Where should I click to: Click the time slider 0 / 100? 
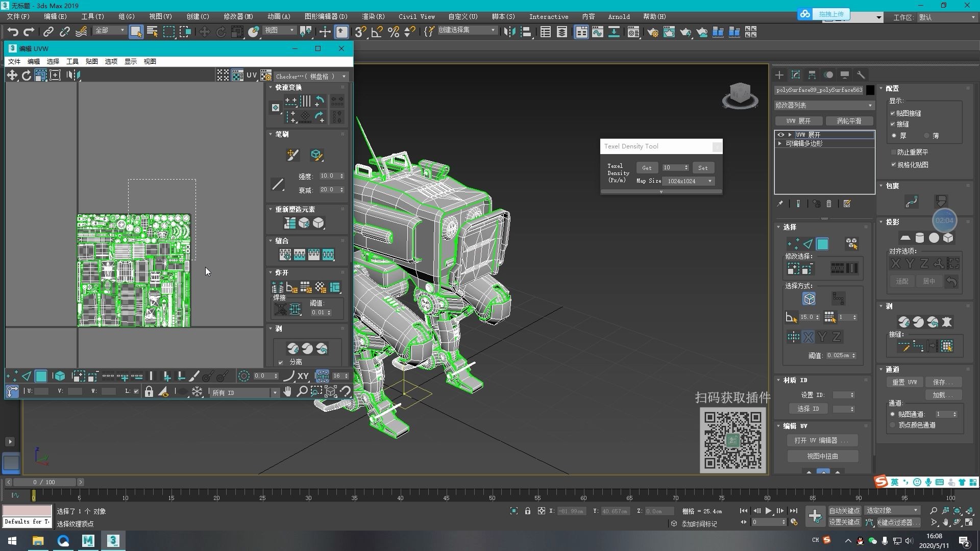click(x=44, y=482)
